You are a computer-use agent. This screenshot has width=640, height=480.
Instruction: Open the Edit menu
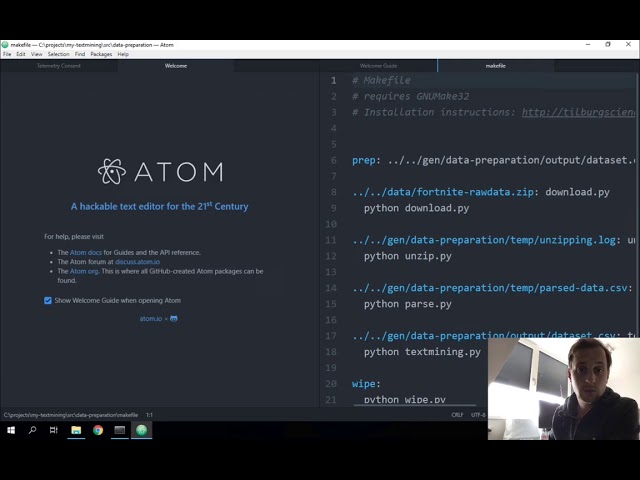click(21, 54)
